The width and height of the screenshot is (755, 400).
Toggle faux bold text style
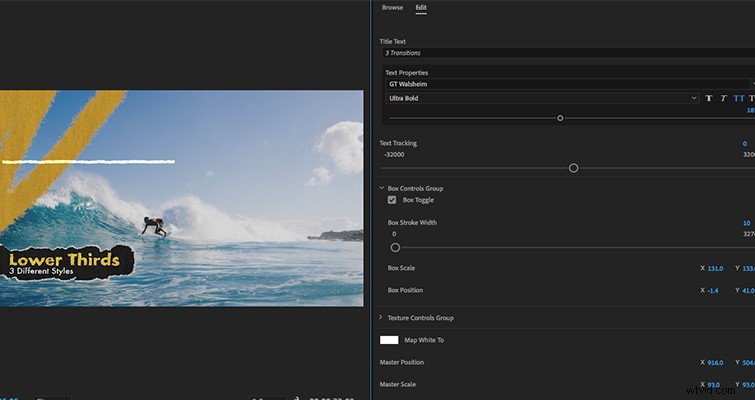(709, 98)
